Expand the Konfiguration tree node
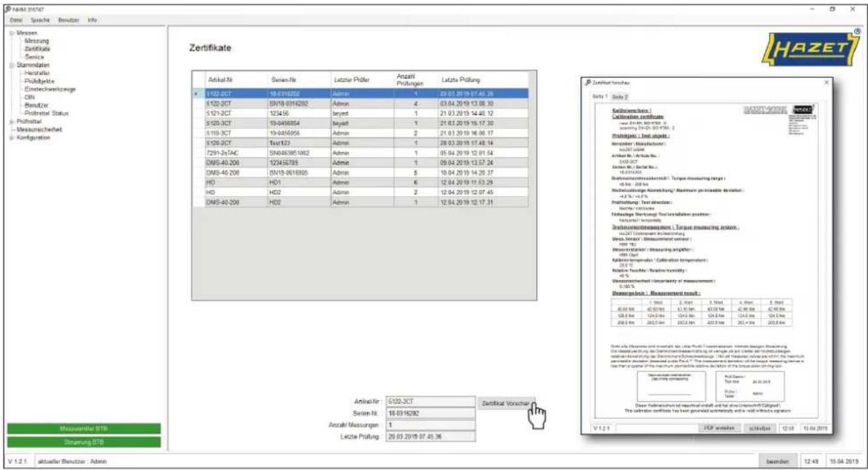Screen dimensions: 868x470 (11, 138)
